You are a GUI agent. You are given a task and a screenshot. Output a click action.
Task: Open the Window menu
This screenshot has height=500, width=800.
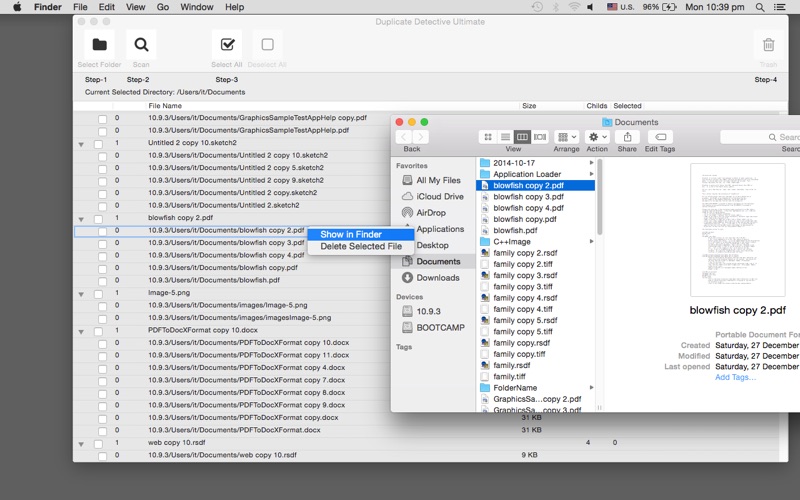point(196,7)
